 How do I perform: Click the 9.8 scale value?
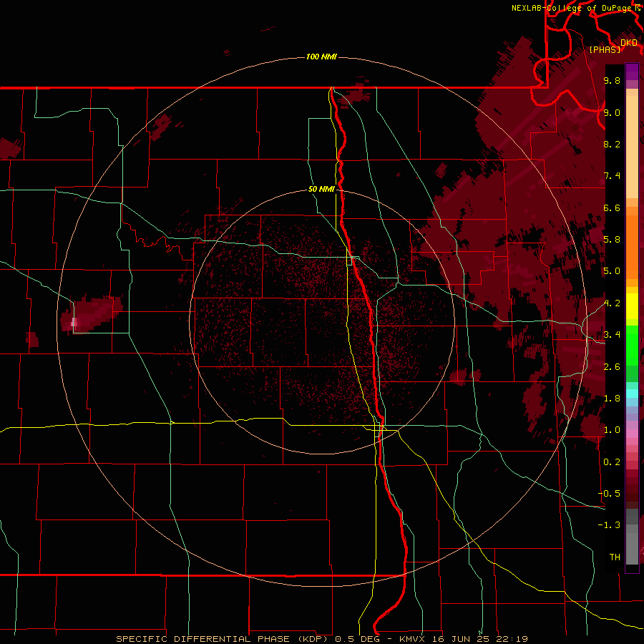point(612,80)
